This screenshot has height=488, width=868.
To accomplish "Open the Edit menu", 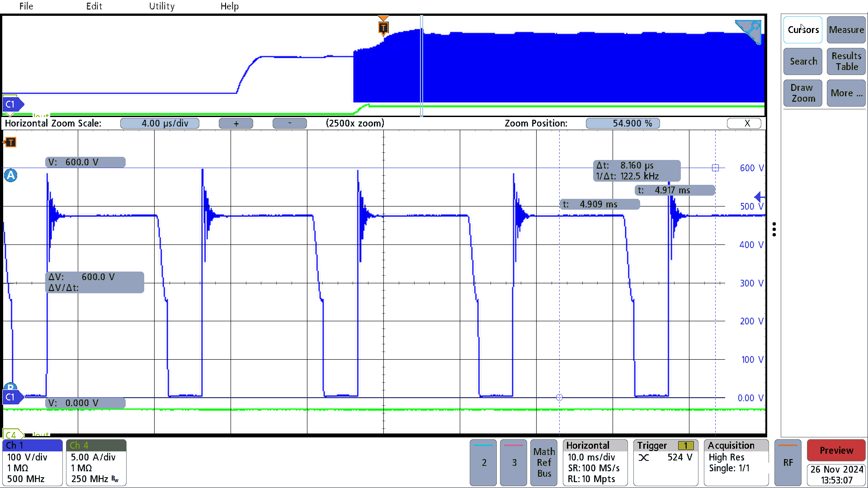I will click(92, 6).
